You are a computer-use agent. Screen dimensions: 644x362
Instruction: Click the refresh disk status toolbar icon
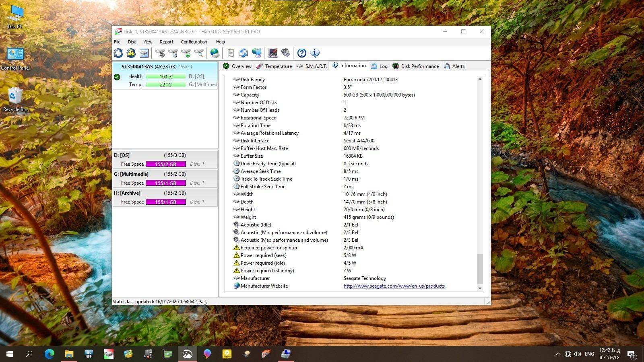pyautogui.click(x=118, y=53)
